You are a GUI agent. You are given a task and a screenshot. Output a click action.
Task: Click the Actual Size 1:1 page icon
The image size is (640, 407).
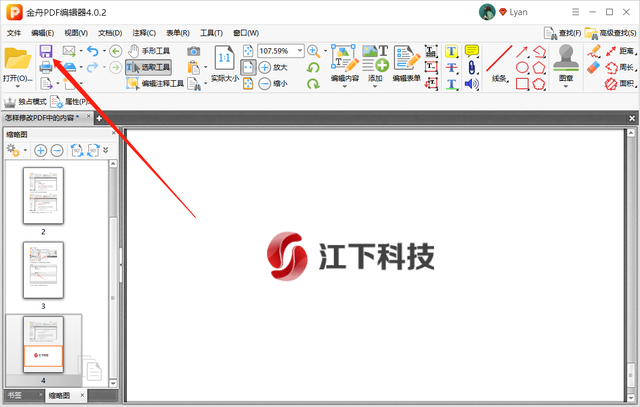[224, 58]
